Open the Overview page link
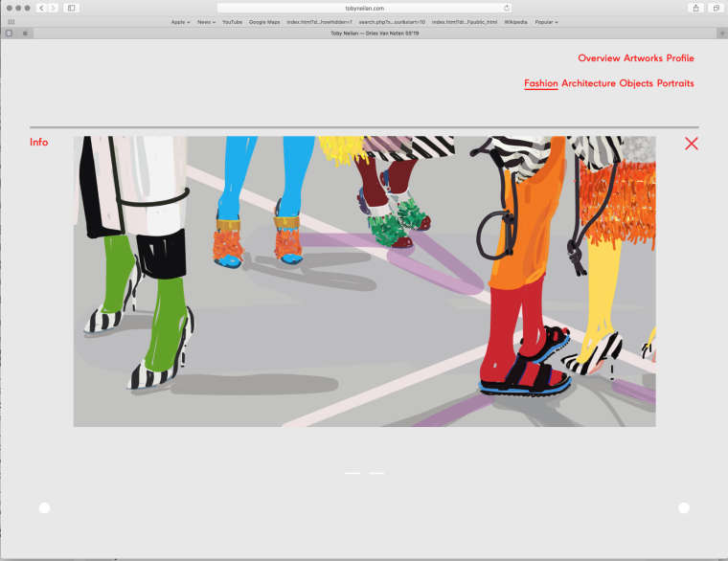728x561 pixels. point(599,58)
